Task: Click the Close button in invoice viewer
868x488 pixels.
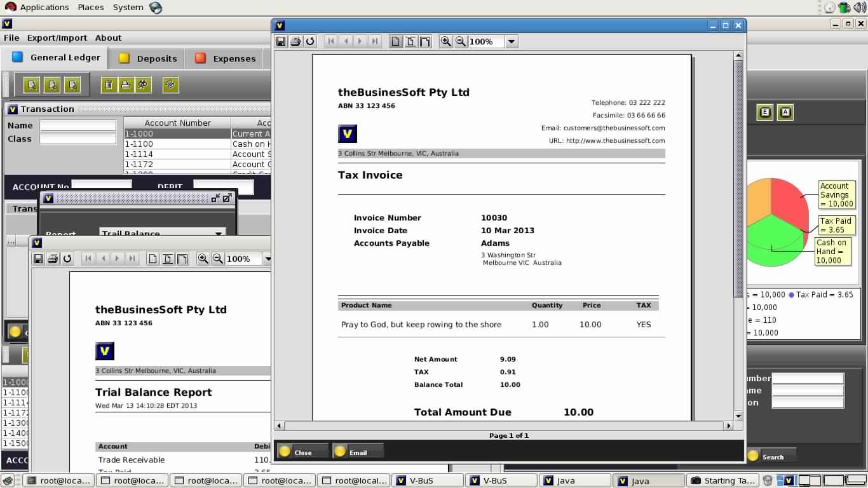Action: pyautogui.click(x=302, y=451)
